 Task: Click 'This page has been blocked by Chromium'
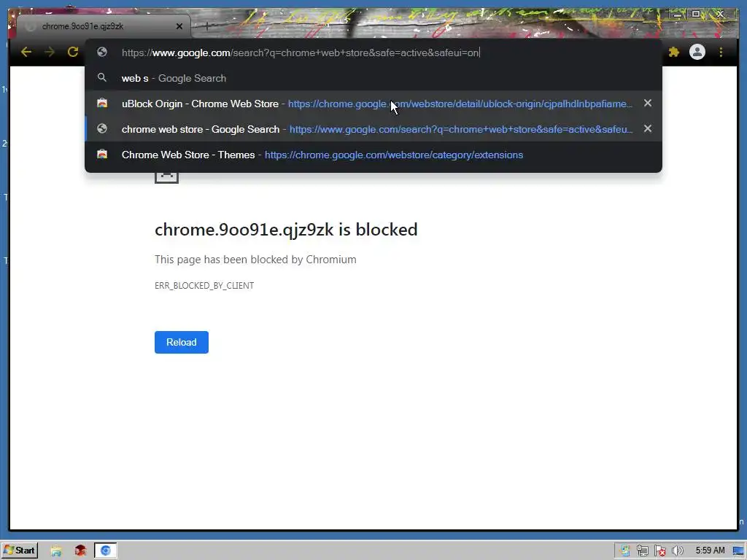pos(255,260)
